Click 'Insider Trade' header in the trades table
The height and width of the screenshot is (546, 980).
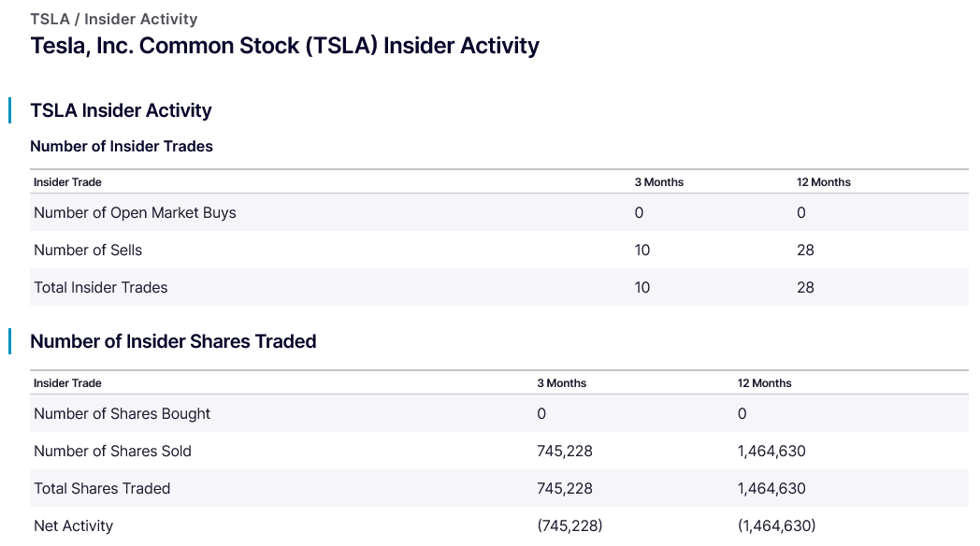pos(67,181)
